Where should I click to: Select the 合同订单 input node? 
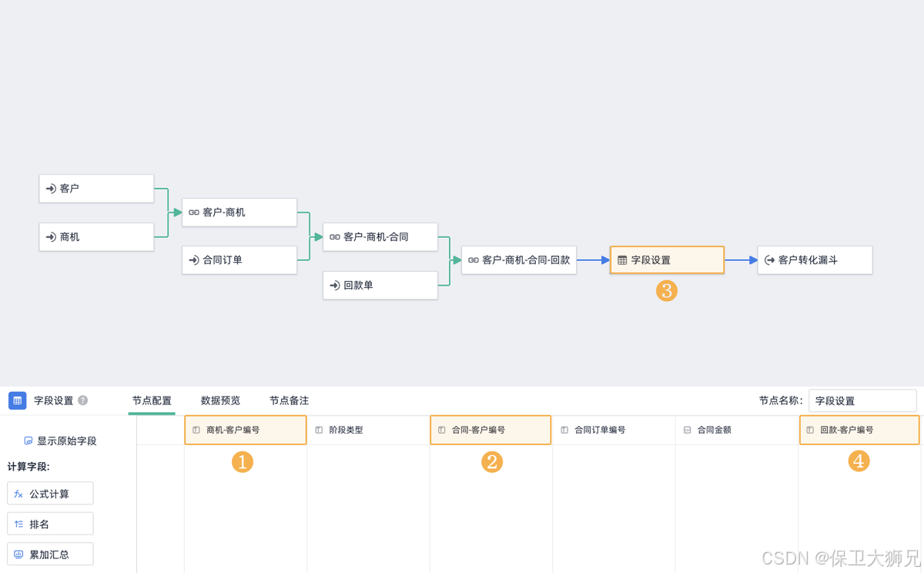click(239, 260)
